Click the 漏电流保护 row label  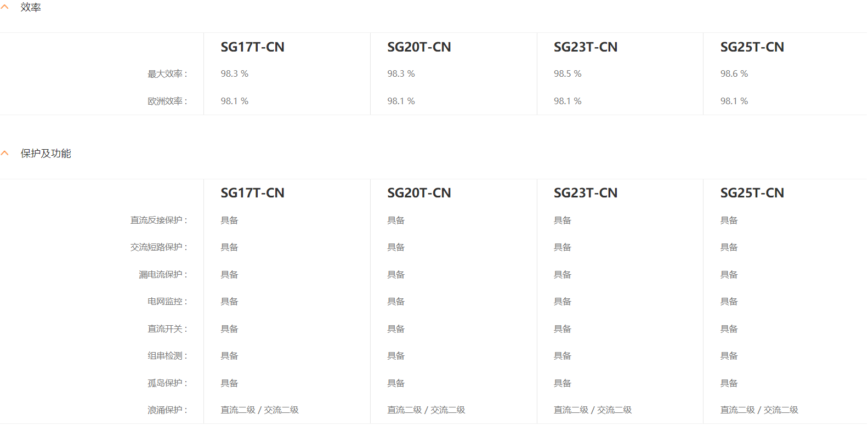pos(163,275)
